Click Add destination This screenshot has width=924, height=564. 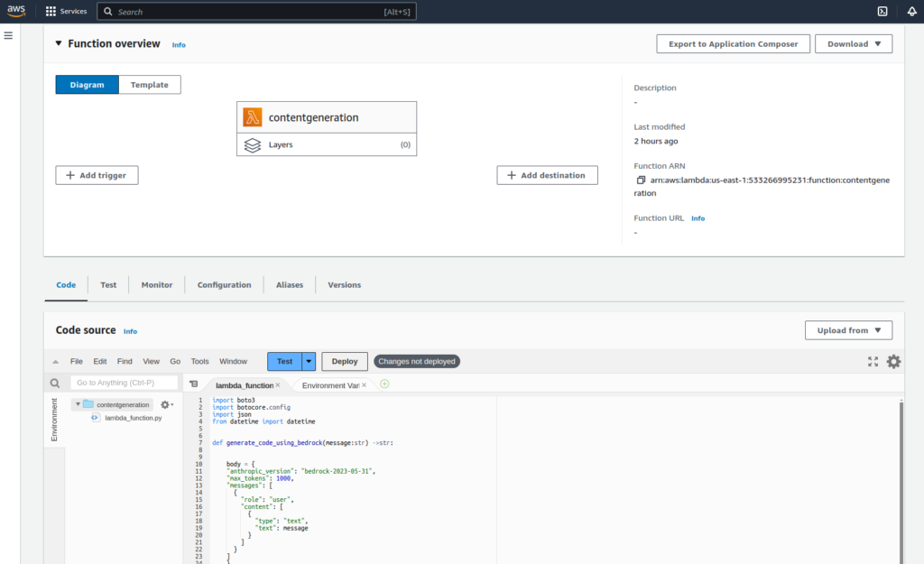pos(547,175)
